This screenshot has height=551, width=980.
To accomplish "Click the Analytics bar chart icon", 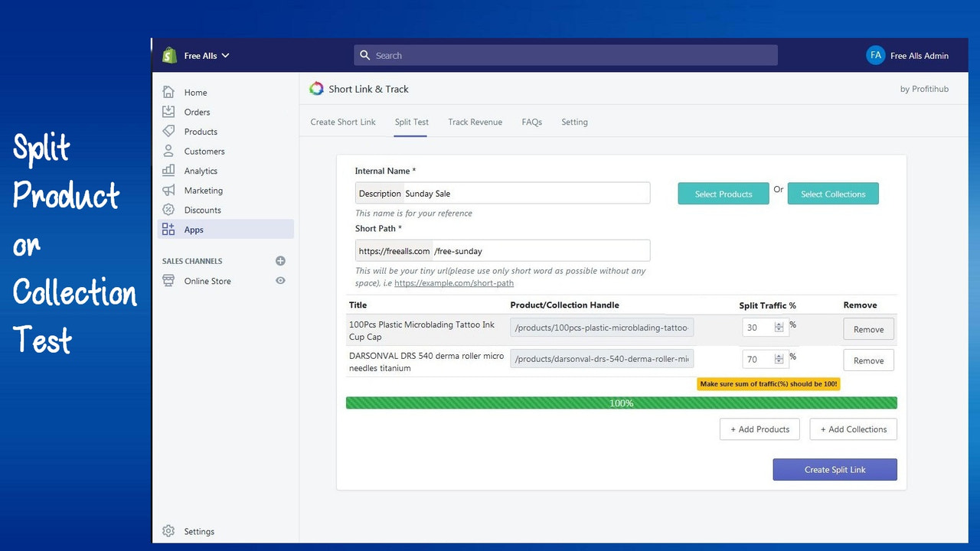I will click(168, 171).
